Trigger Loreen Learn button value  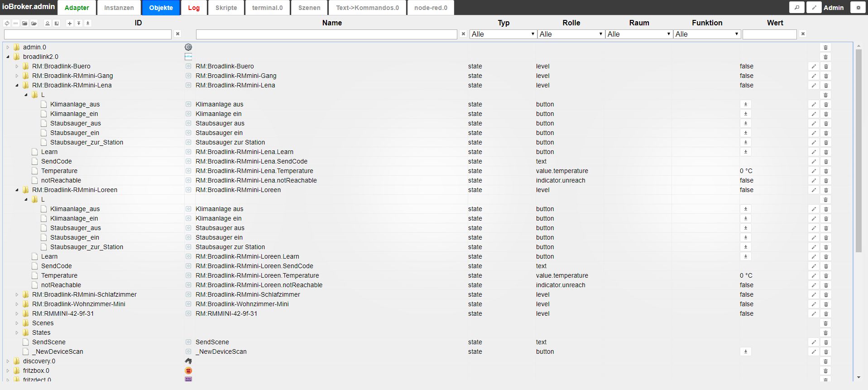click(746, 256)
